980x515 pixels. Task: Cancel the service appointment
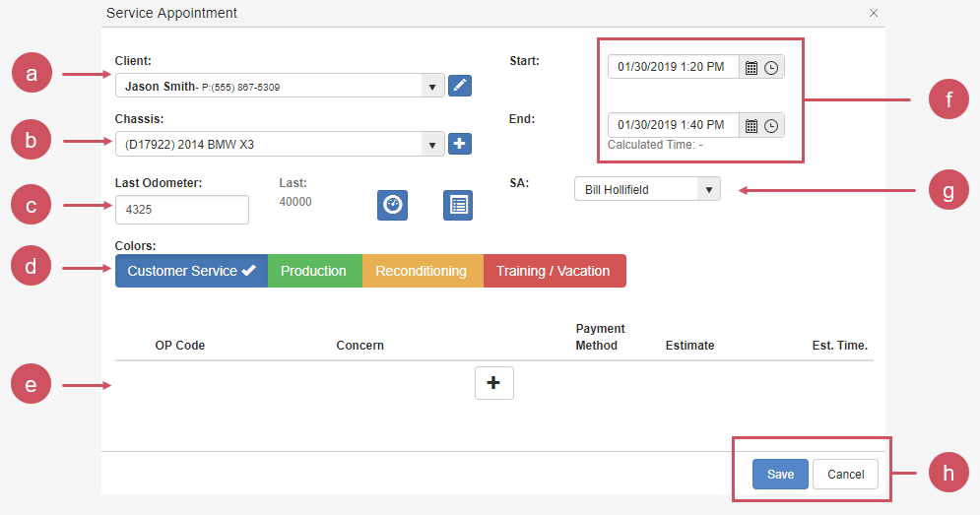pyautogui.click(x=845, y=474)
